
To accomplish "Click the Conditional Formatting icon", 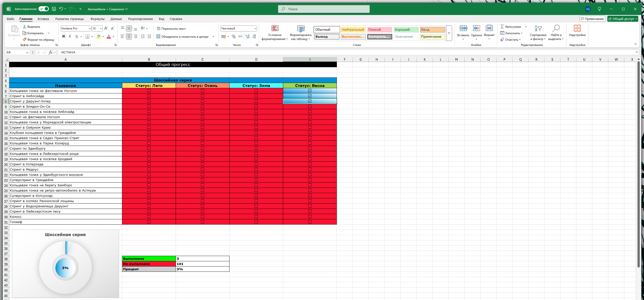I will point(275,28).
